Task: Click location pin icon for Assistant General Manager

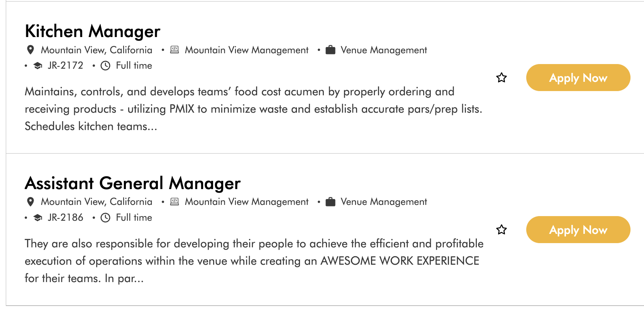Action: (x=31, y=202)
